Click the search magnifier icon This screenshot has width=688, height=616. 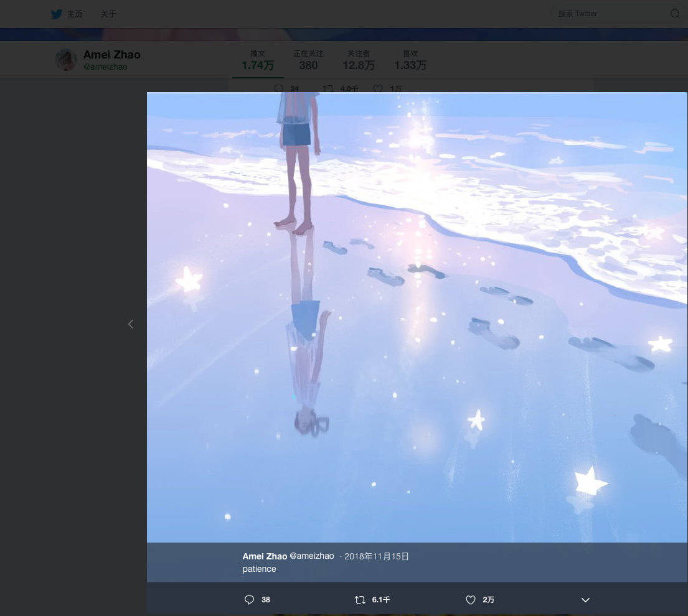pyautogui.click(x=675, y=14)
